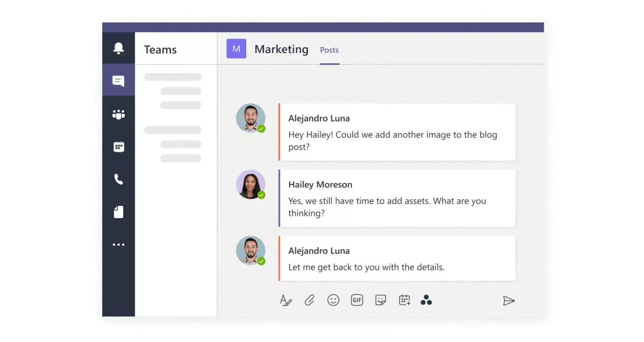Open the Calls phone icon
644x342 pixels.
(118, 179)
